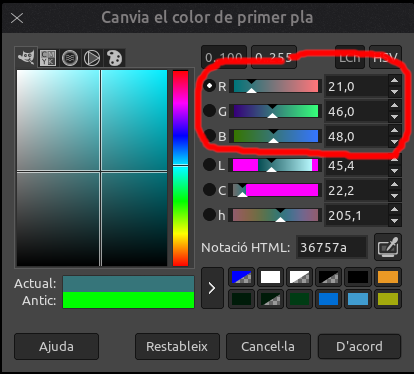Open the color Wheel selector tab
414x374 pixels.
pos(92,58)
